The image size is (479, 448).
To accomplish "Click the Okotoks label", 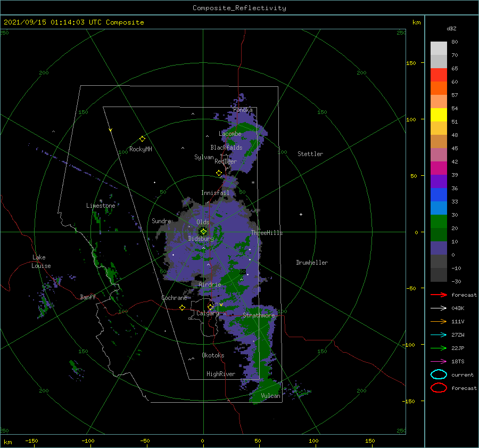I will point(213,355).
